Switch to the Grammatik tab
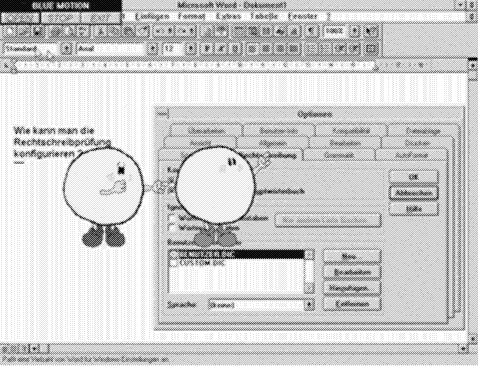The height and width of the screenshot is (366, 478). (339, 155)
